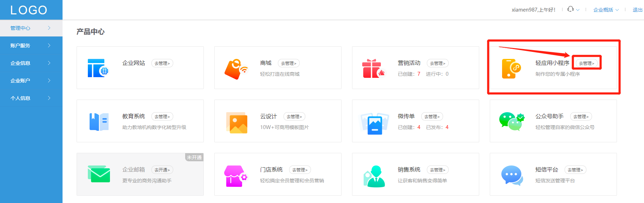The image size is (644, 203).
Task: Click the 微传单 flyer icon
Action: (x=375, y=123)
